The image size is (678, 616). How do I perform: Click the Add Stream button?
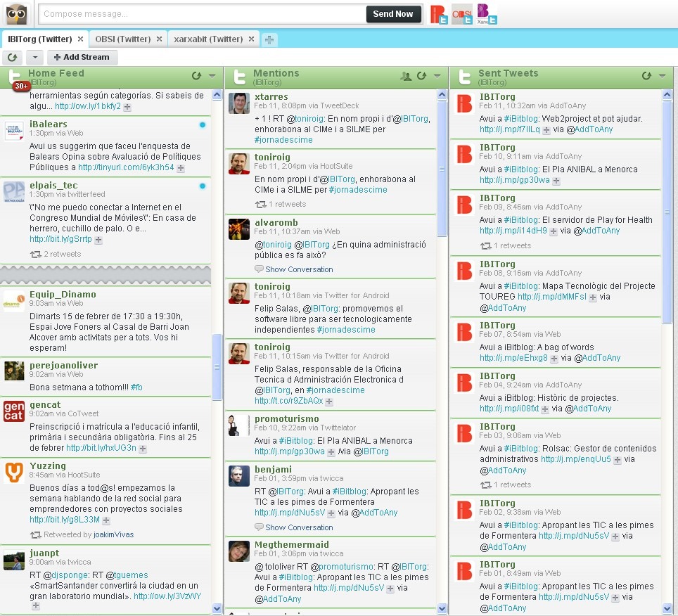[x=82, y=57]
